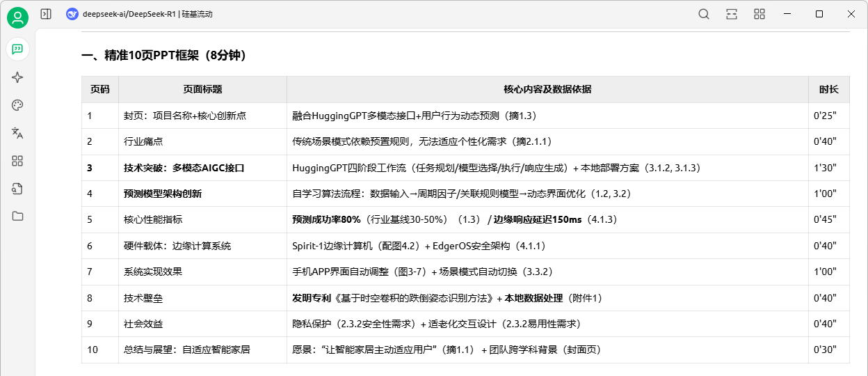Click text 传统场景模式依赖预置规则

pos(351,141)
